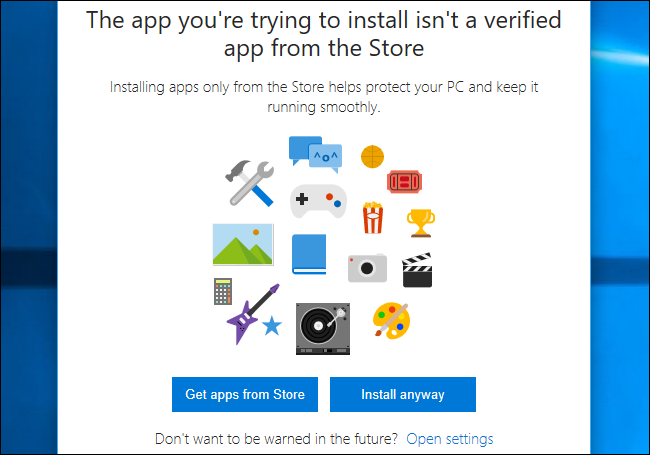
Task: Click the hammer and wrench tools icon
Action: pos(250,181)
